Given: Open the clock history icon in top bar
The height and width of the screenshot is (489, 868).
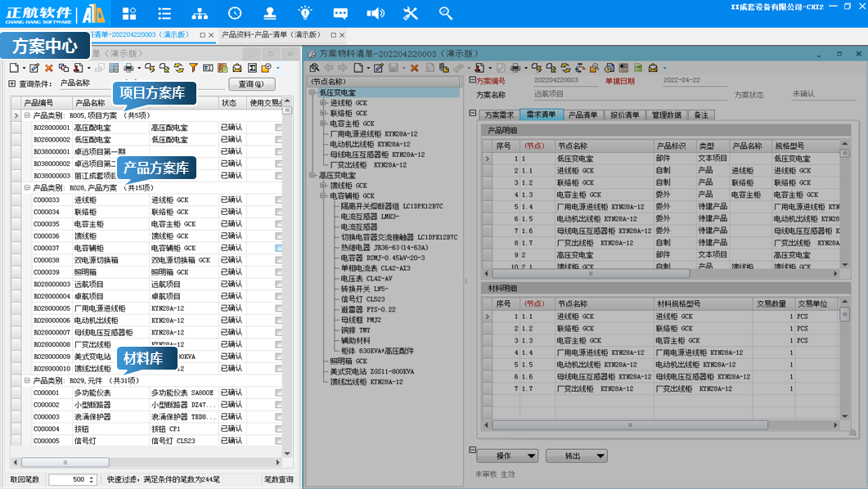Looking at the screenshot, I should pos(235,13).
